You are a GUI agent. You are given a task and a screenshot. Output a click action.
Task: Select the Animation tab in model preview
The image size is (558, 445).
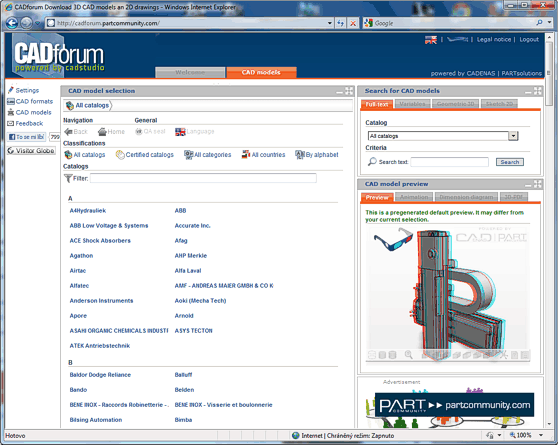pyautogui.click(x=414, y=197)
